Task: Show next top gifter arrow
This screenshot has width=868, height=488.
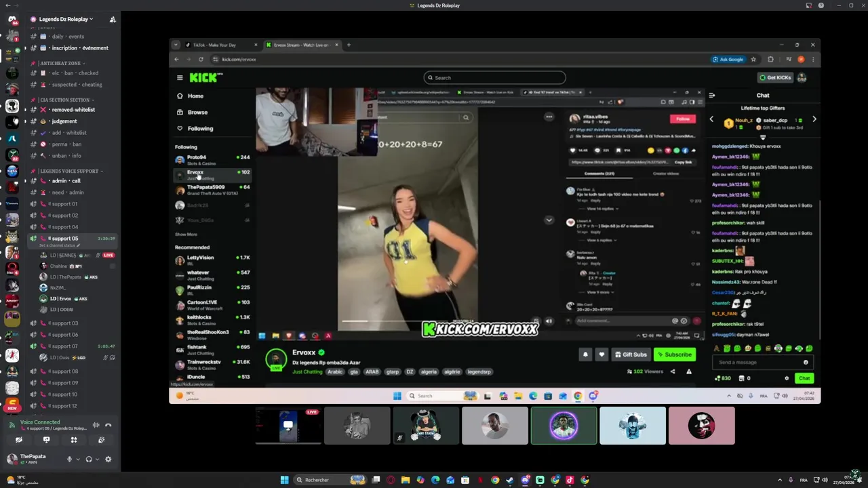Action: click(814, 119)
